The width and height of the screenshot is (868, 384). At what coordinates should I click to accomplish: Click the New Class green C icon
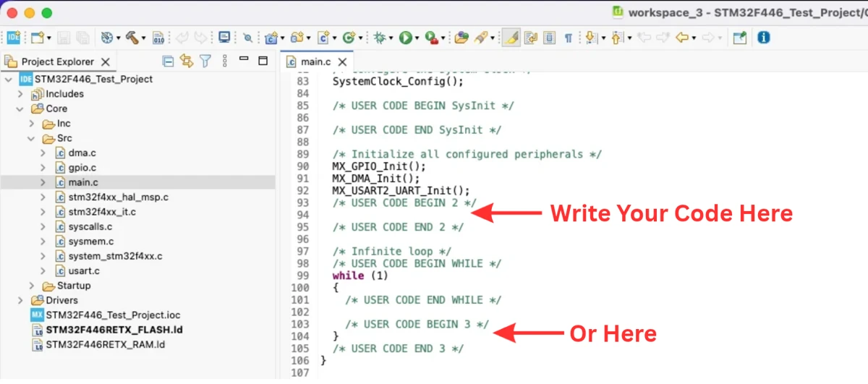pos(349,38)
